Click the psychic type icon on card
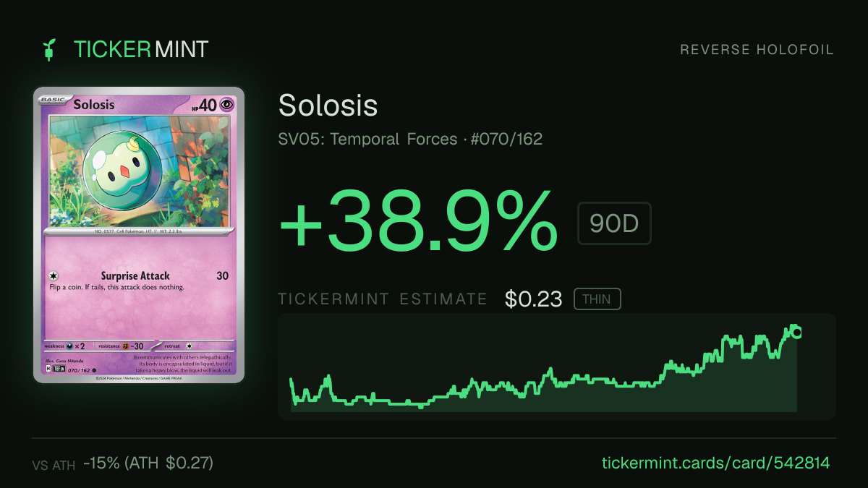Viewport: 868px width, 488px height. (x=228, y=105)
